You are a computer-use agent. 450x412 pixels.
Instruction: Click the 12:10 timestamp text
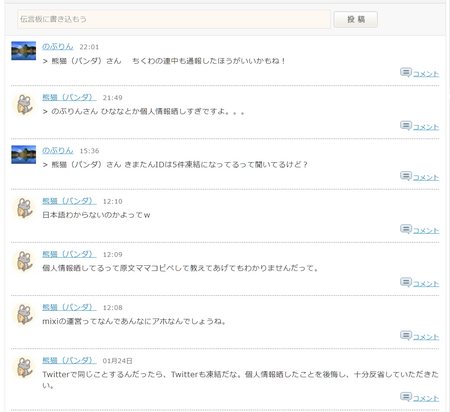(112, 202)
